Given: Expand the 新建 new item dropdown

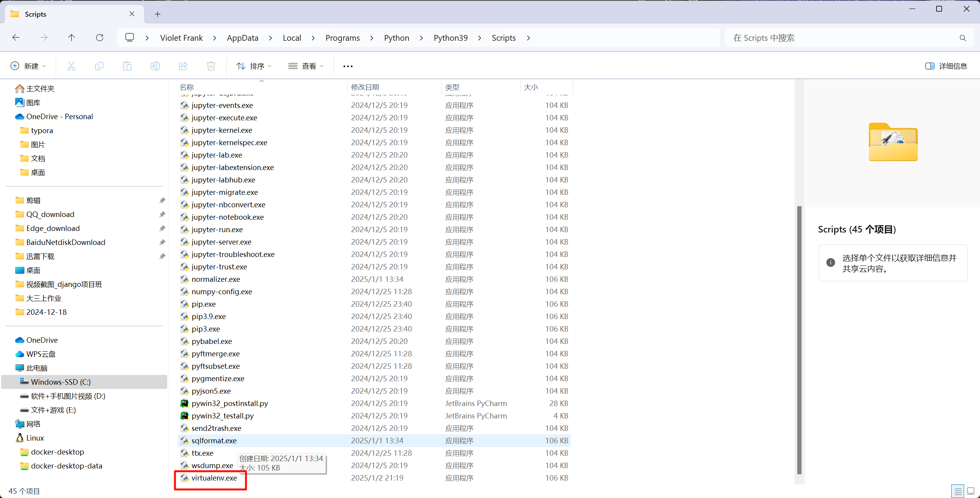Looking at the screenshot, I should tap(28, 66).
